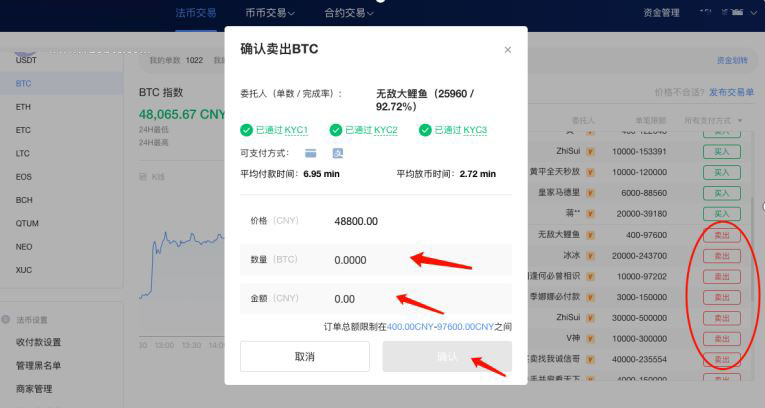Click the green KYC2 verified checkmark icon
This screenshot has height=408, width=765.
point(336,130)
